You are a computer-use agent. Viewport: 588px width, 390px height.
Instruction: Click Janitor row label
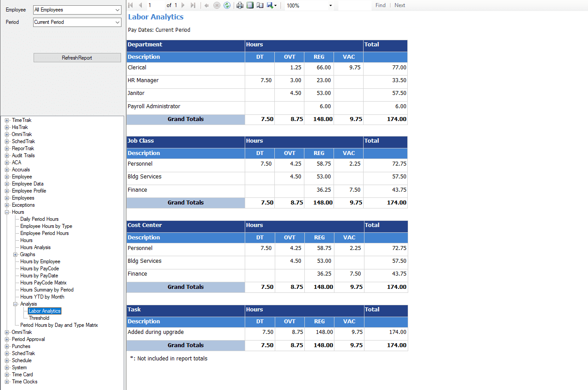(x=136, y=93)
